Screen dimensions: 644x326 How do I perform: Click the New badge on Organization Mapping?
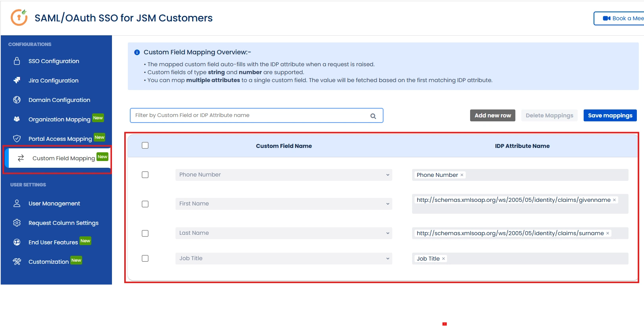98,118
